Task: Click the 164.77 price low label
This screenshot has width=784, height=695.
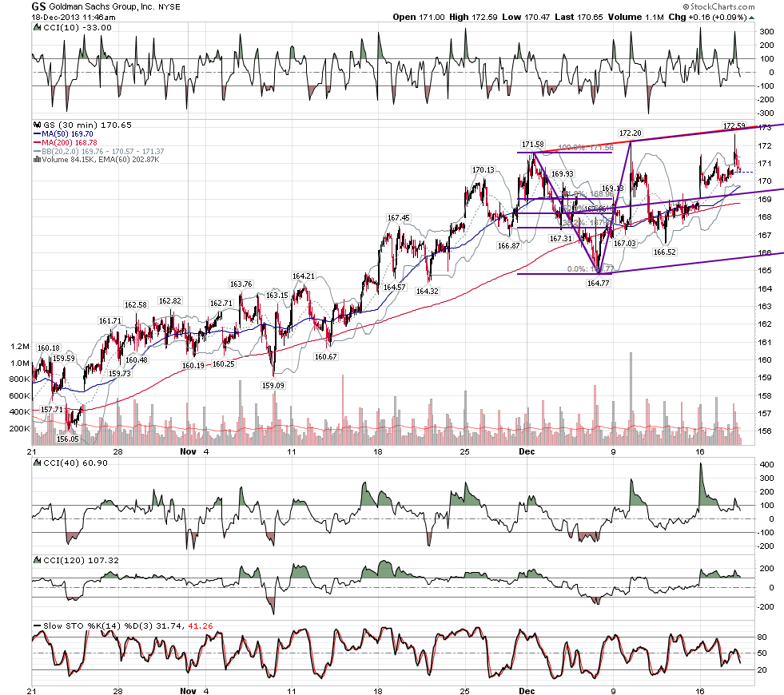Action: [x=598, y=284]
